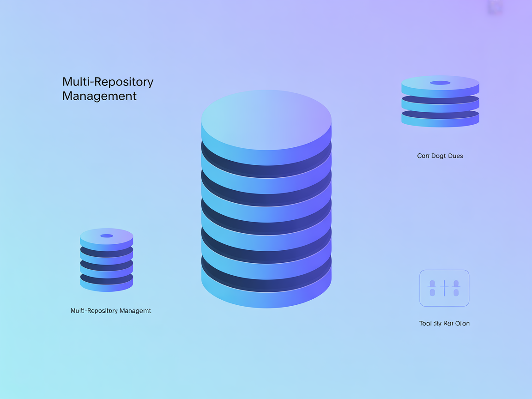Click the 'Multi-Repository Managemt' caption
Viewport: 532px width, 399px height.
click(x=110, y=311)
